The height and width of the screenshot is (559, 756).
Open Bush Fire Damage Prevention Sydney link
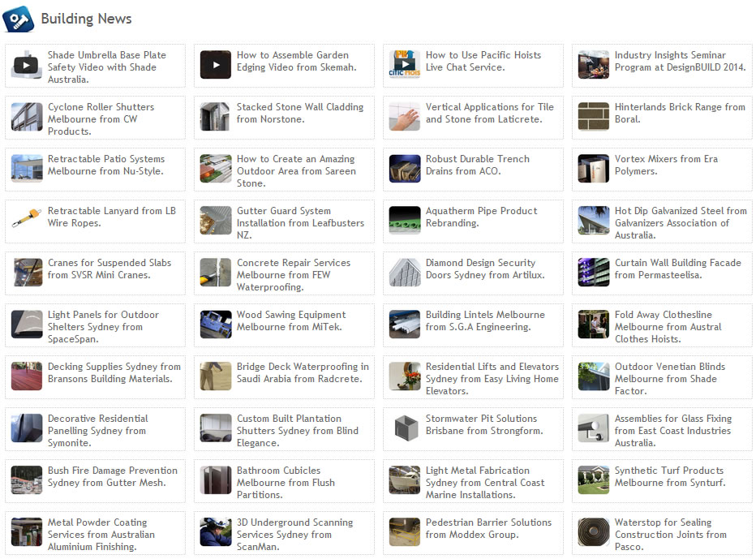pos(112,476)
